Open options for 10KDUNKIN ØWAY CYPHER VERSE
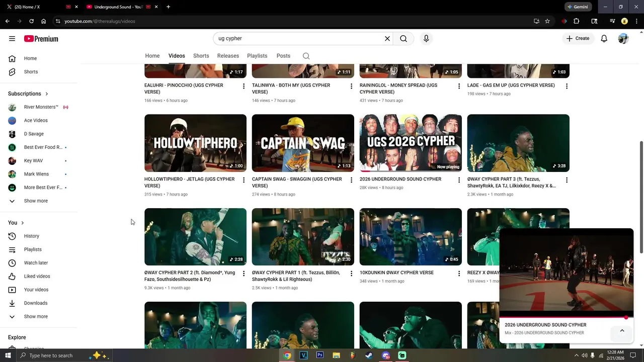 pos(459,274)
